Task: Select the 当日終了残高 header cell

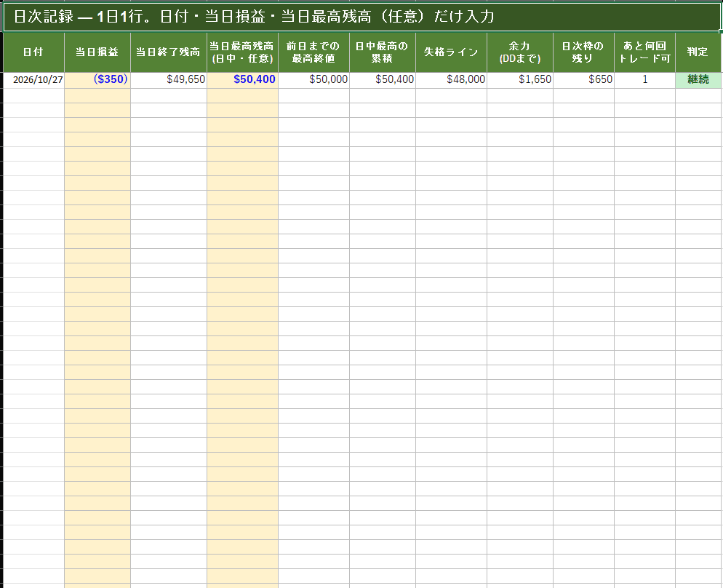Action: 169,52
